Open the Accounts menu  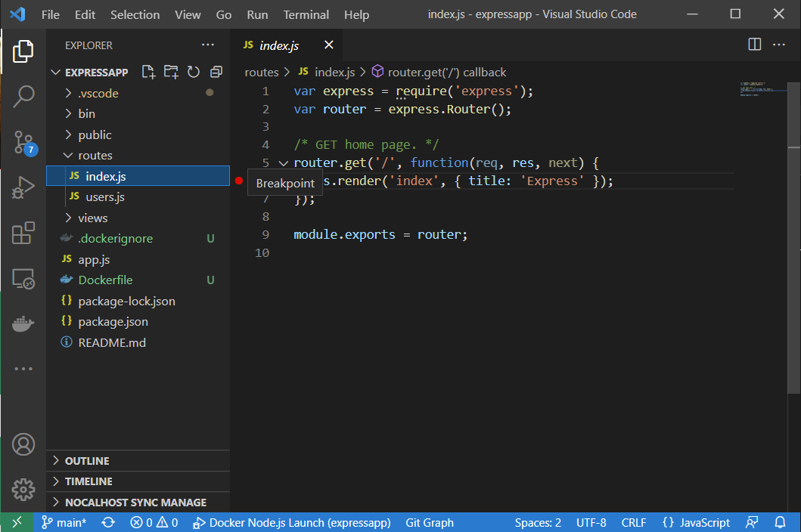click(x=23, y=444)
